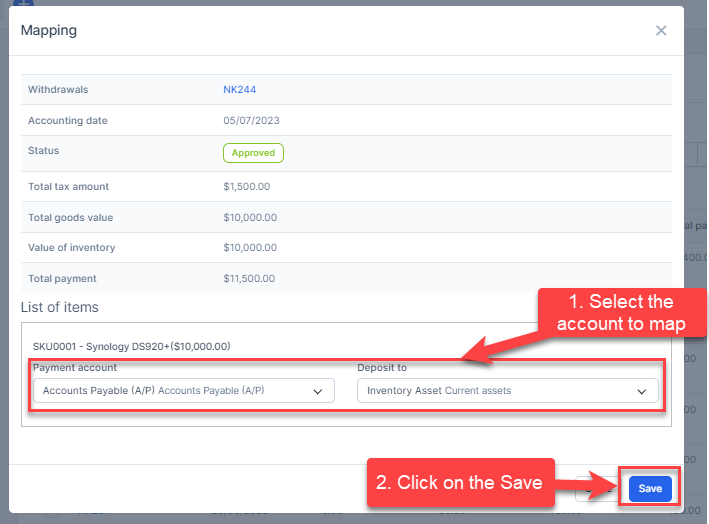Click the Value of inventory row label
709x524 pixels.
(71, 248)
